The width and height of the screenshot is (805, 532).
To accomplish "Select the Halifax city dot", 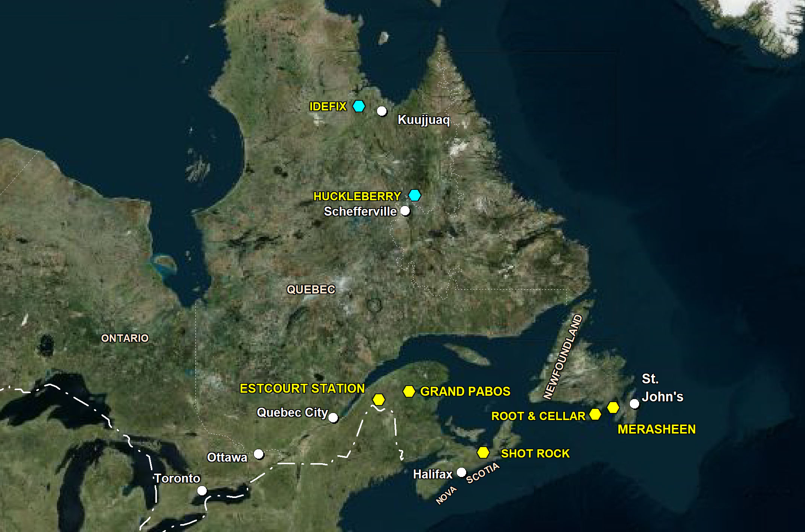I will click(462, 473).
